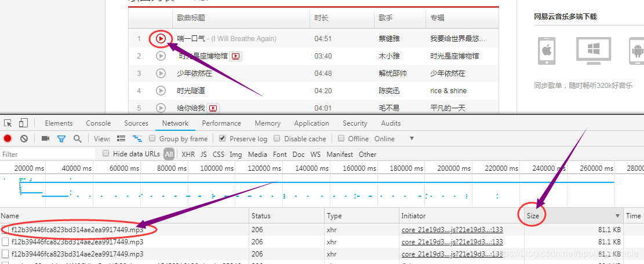The height and width of the screenshot is (264, 644).
Task: Switch to the Console tab
Action: 98,123
